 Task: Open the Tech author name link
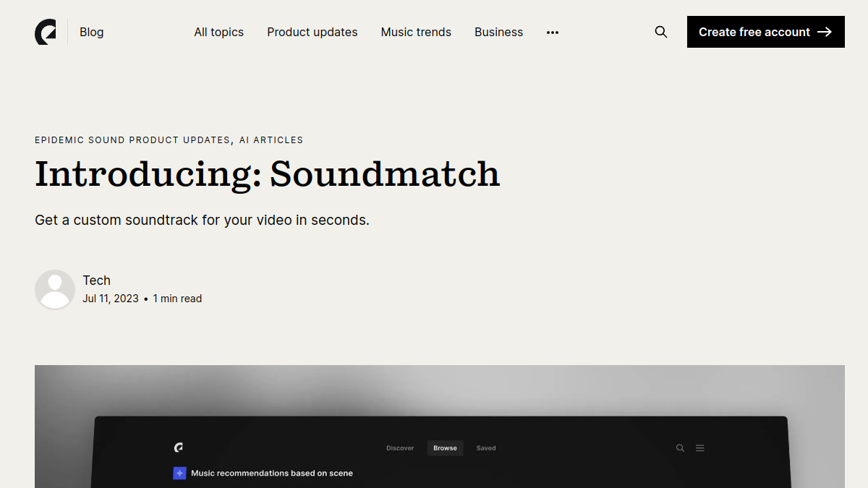coord(97,281)
